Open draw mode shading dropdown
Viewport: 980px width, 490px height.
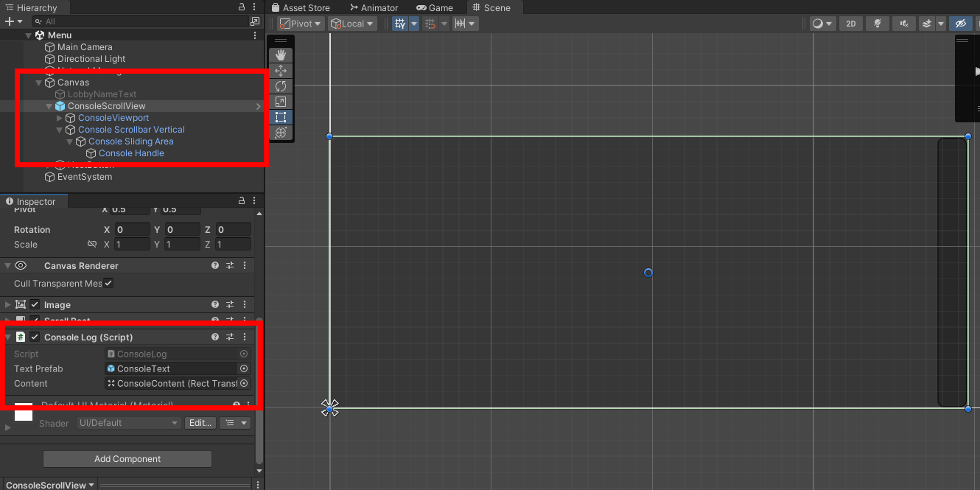822,24
